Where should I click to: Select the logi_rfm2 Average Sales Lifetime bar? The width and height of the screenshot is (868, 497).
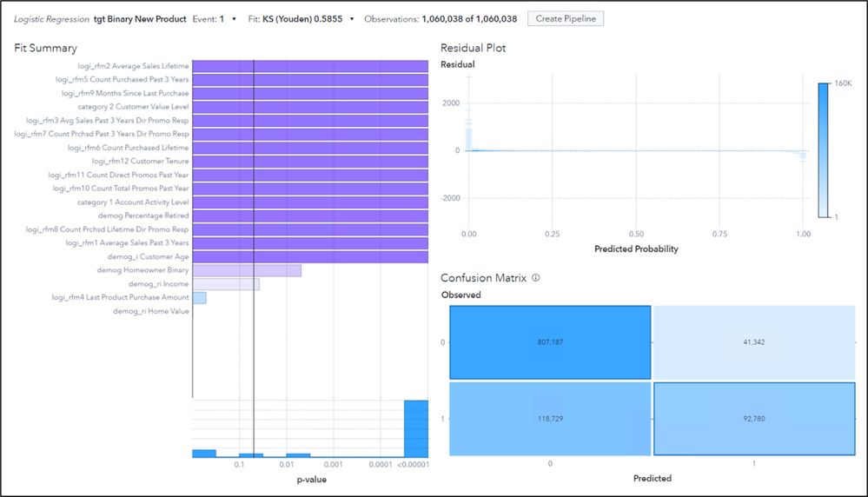(309, 66)
